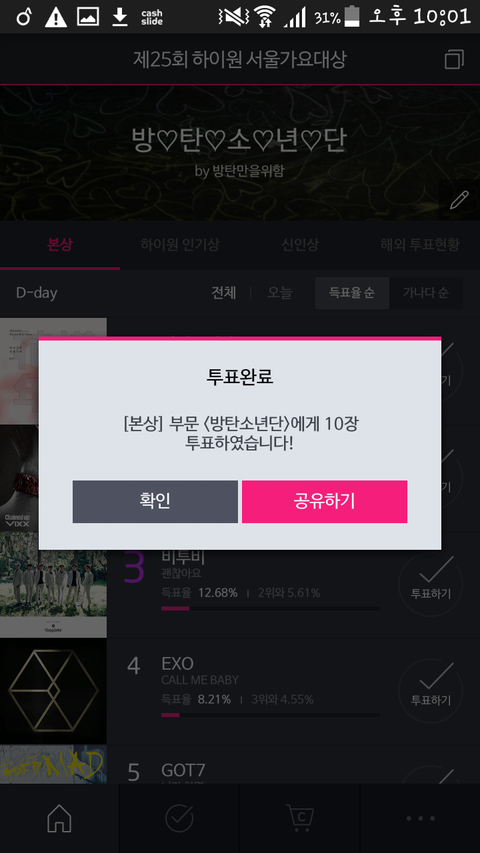
Task: Open the three-dot more menu in bottom bar
Action: [x=420, y=818]
